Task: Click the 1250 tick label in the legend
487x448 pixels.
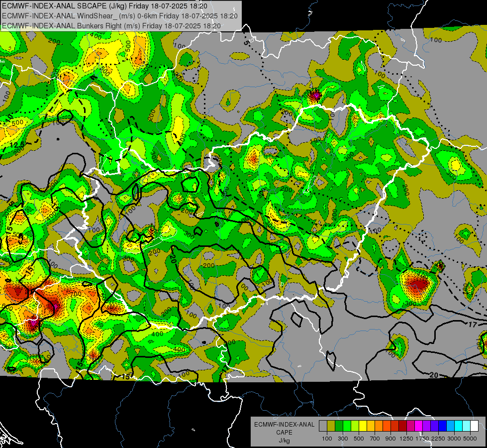Action: point(406,439)
